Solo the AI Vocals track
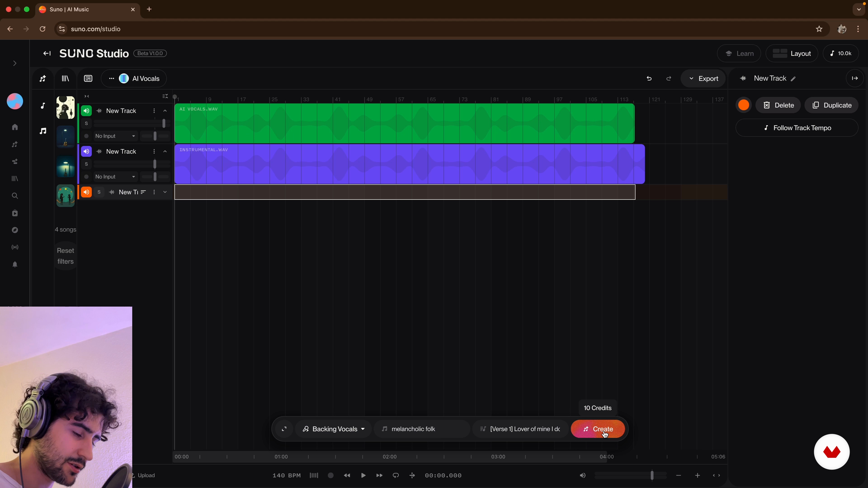This screenshot has height=488, width=868. [86, 124]
